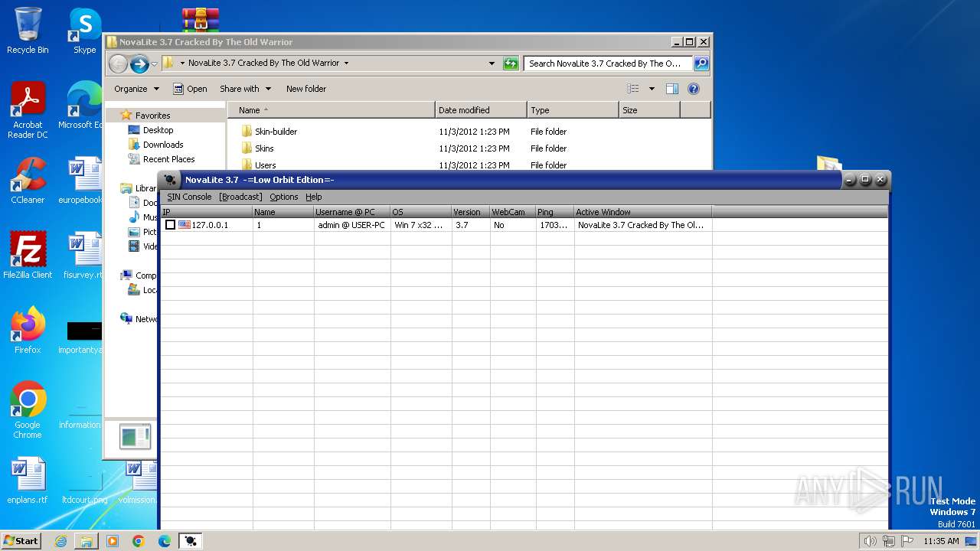980x551 pixels.
Task: Open the fisurvey.rtf document icon
Action: (83, 256)
